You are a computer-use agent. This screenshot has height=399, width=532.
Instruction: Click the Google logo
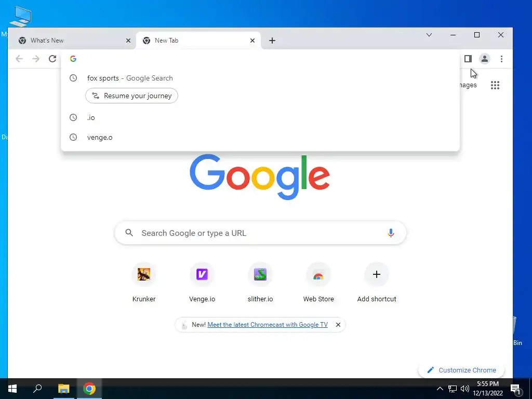click(x=260, y=177)
